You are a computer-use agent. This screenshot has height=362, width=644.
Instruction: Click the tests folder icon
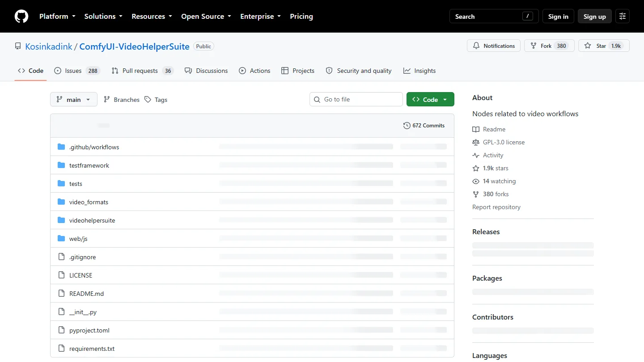pyautogui.click(x=61, y=184)
